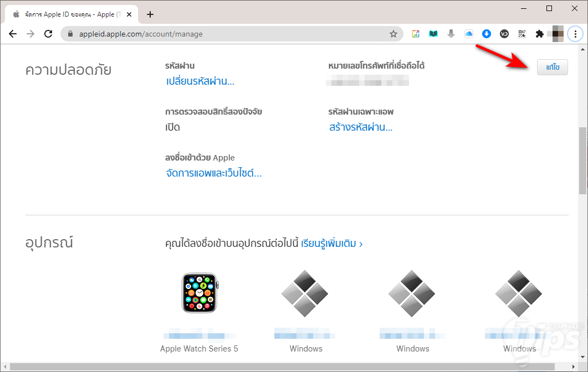588x372 pixels.
Task: Go back using the browser back arrow
Action: pos(13,34)
